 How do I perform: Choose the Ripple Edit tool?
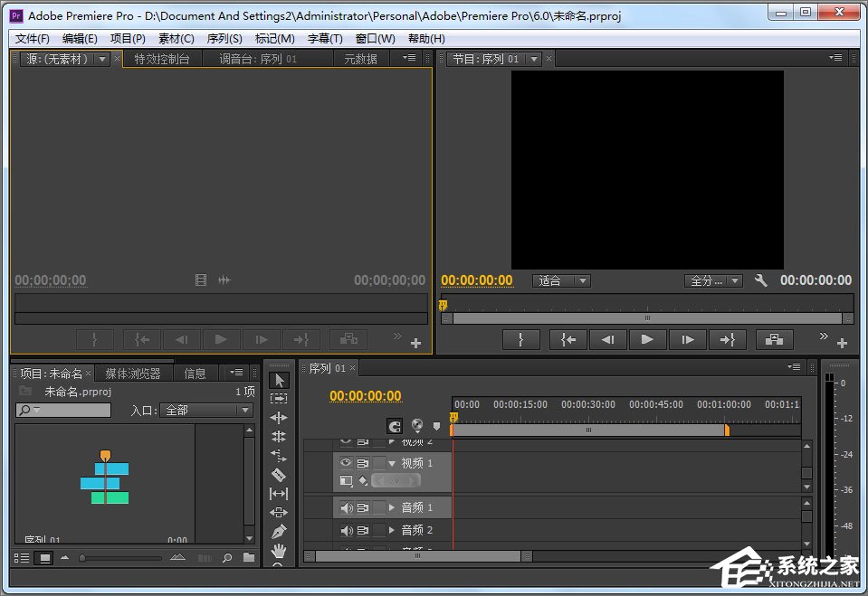[279, 417]
